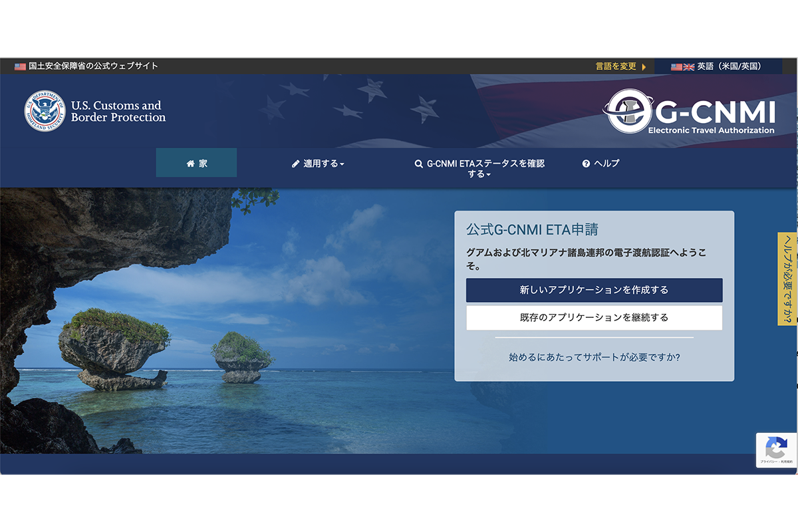Click the Department of Homeland Security seal
This screenshot has height=532, width=798.
pos(45,111)
